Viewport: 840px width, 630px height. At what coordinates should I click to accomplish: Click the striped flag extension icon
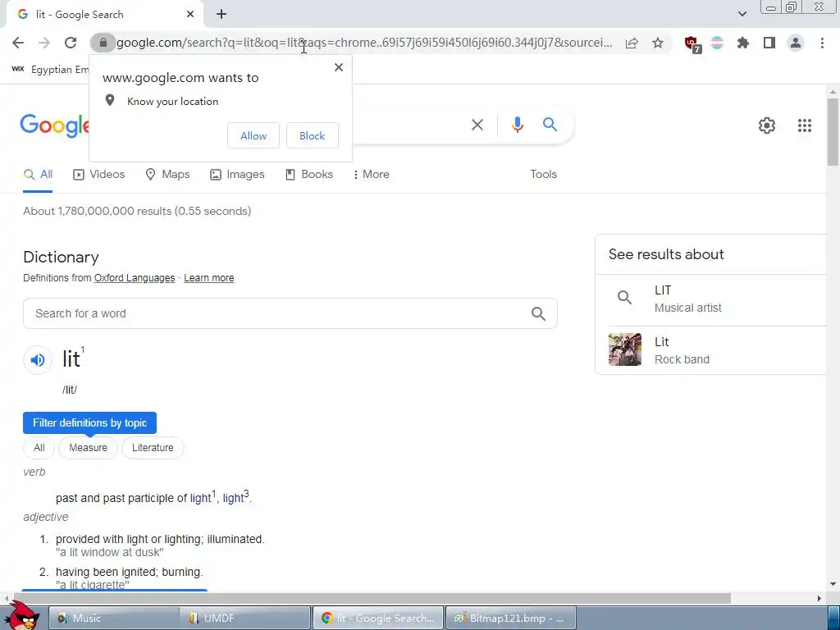click(717, 43)
